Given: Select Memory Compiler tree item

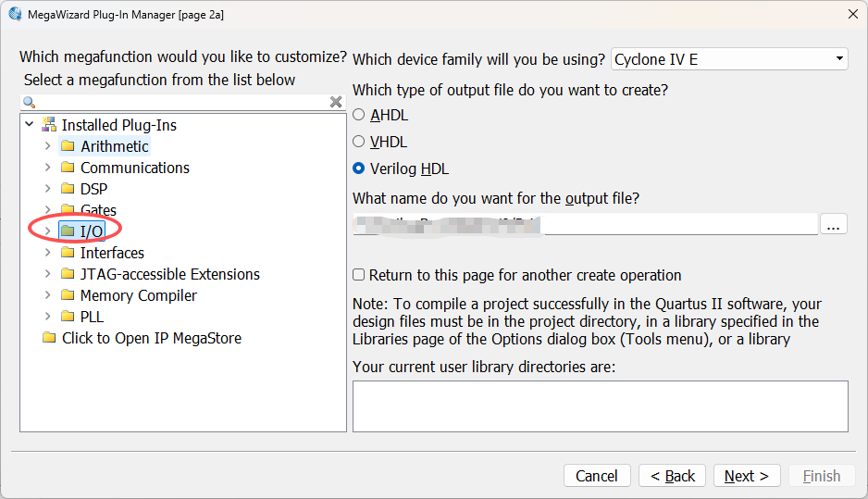Looking at the screenshot, I should (x=139, y=295).
